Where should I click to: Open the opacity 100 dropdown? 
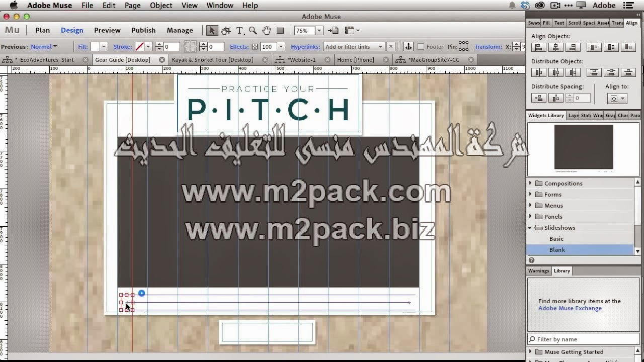click(281, 47)
